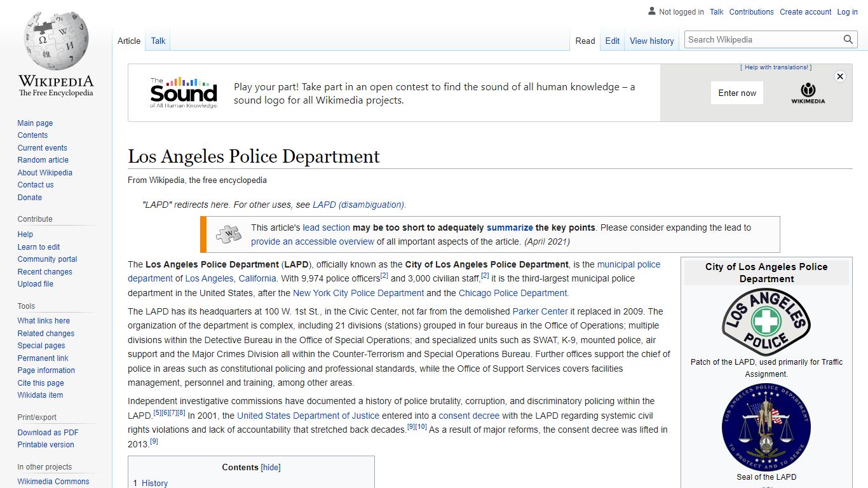Select the Read tab

coord(585,41)
